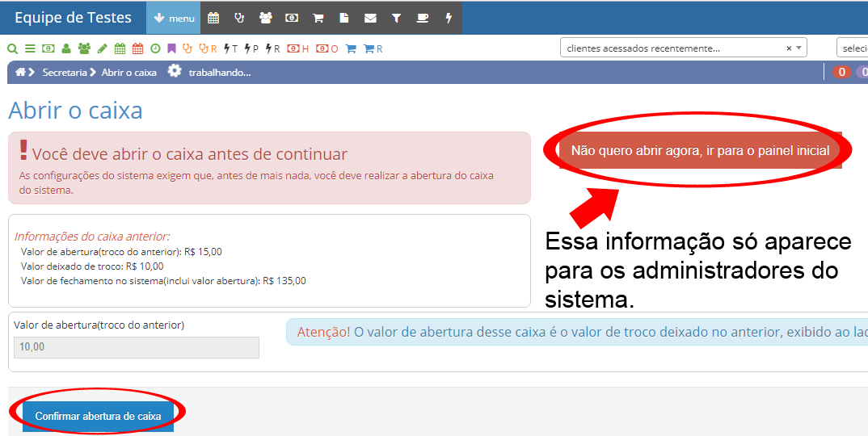Screen dimensions: 868x436
Task: Click the coffee cup icon
Action: point(423,18)
